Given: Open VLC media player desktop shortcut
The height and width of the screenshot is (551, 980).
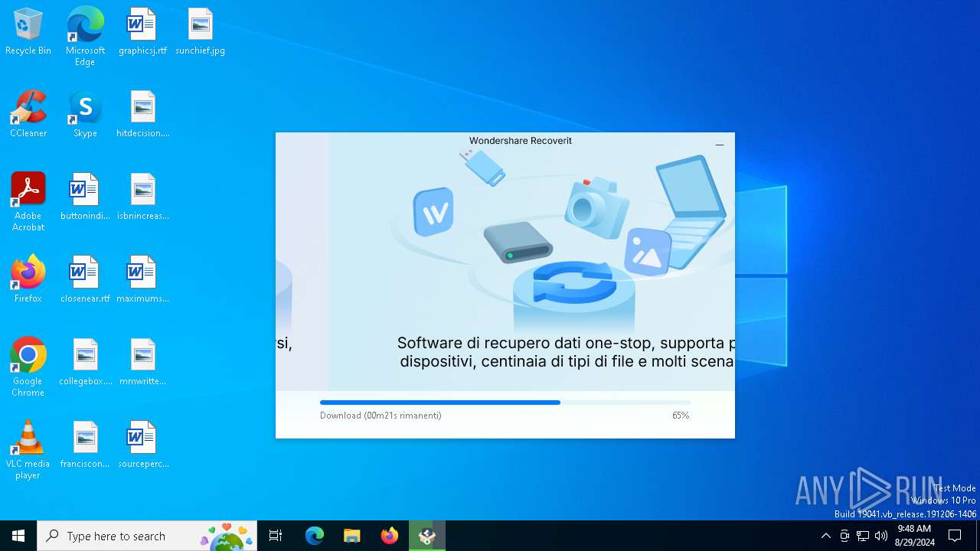Looking at the screenshot, I should 28,450.
